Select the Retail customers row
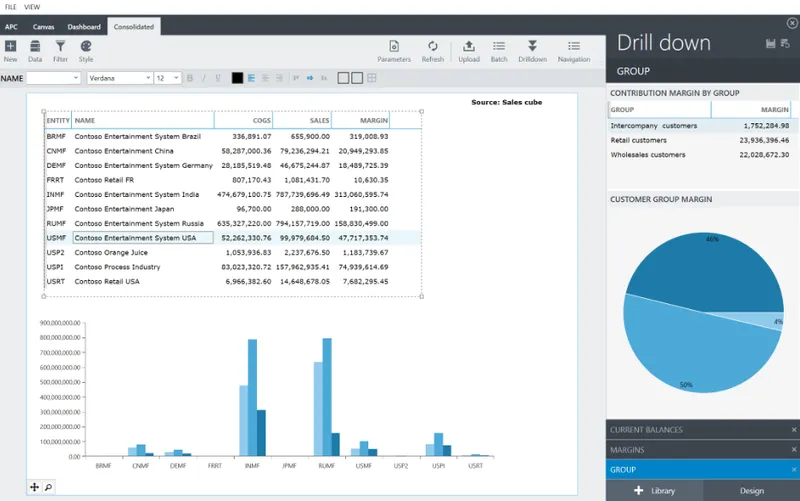800x501 pixels. pos(700,140)
